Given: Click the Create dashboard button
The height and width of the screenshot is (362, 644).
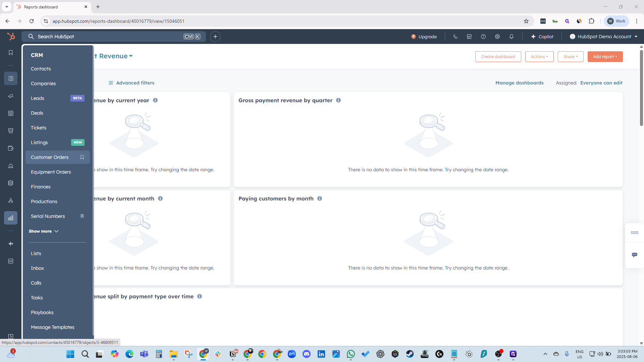Looking at the screenshot, I should pyautogui.click(x=498, y=57).
